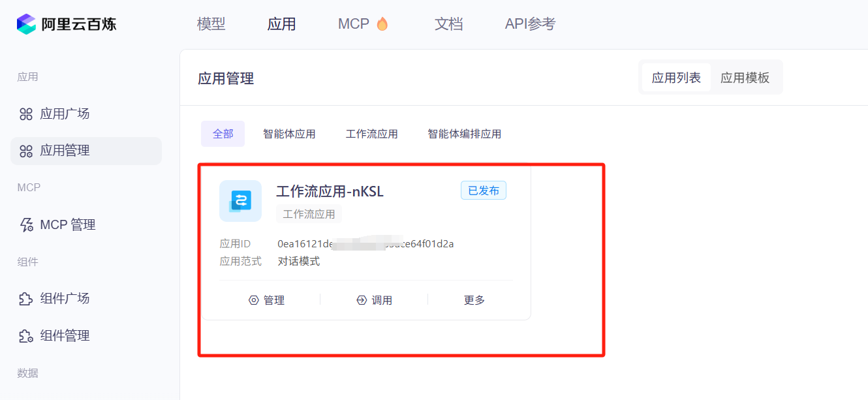Click the 应用ID label on the card
Image resolution: width=868 pixels, height=400 pixels.
pos(235,244)
